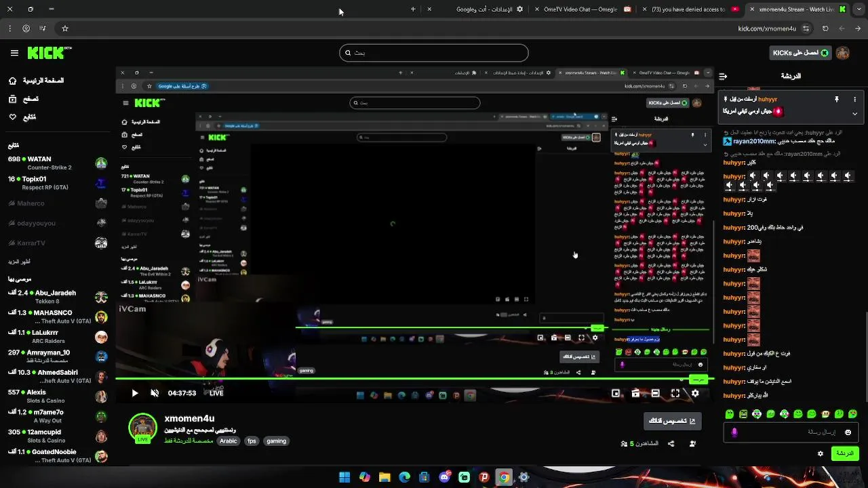
Task: Switch to (73) you have denied access tab
Action: pos(690,9)
